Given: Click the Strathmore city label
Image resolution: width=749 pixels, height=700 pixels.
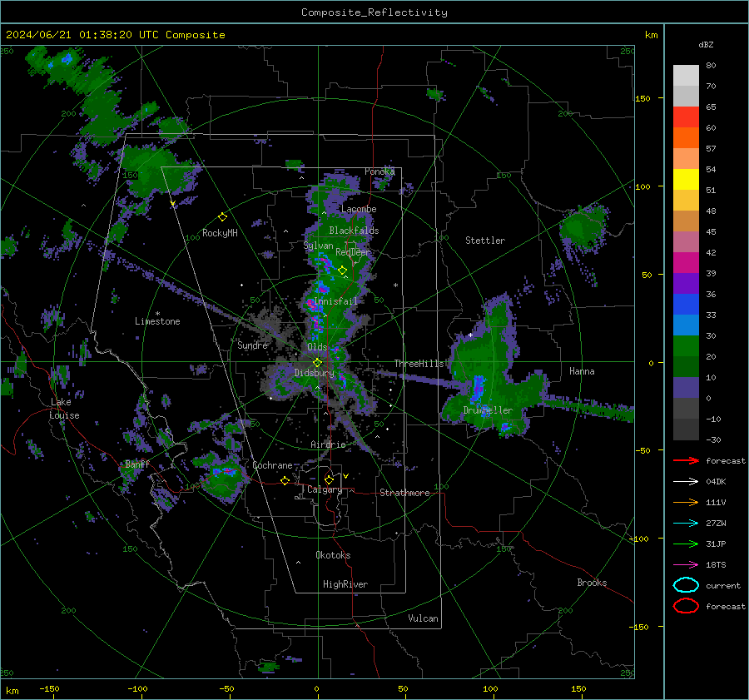Looking at the screenshot, I should (x=404, y=493).
